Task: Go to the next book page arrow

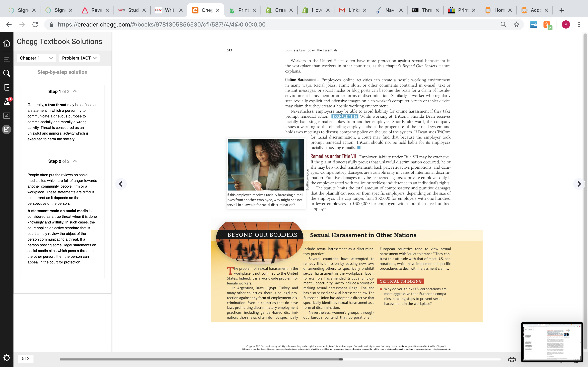Action: 579,184
